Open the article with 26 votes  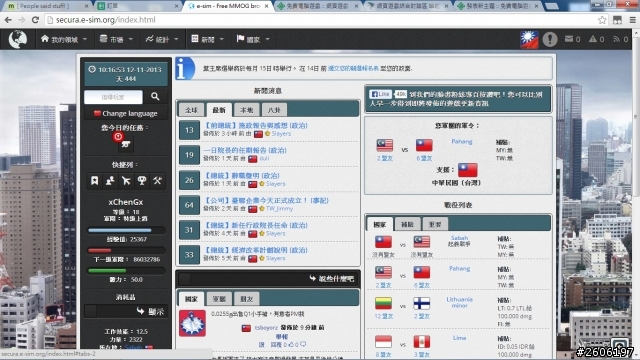[241, 176]
